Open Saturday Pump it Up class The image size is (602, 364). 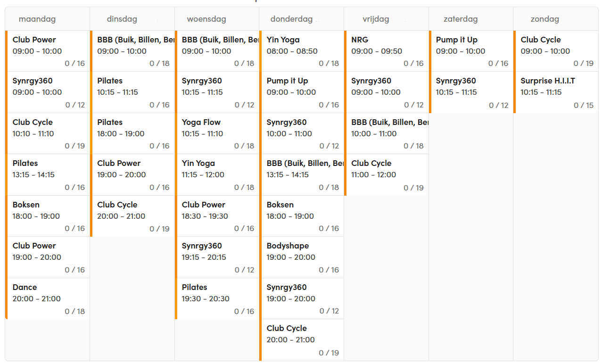coord(471,51)
